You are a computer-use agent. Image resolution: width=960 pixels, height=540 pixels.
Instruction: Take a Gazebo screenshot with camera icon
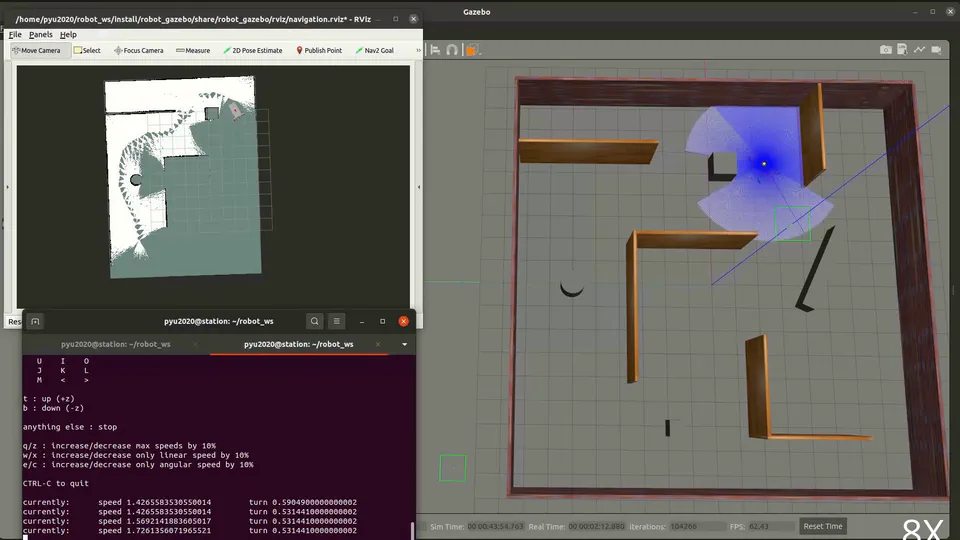coord(885,50)
